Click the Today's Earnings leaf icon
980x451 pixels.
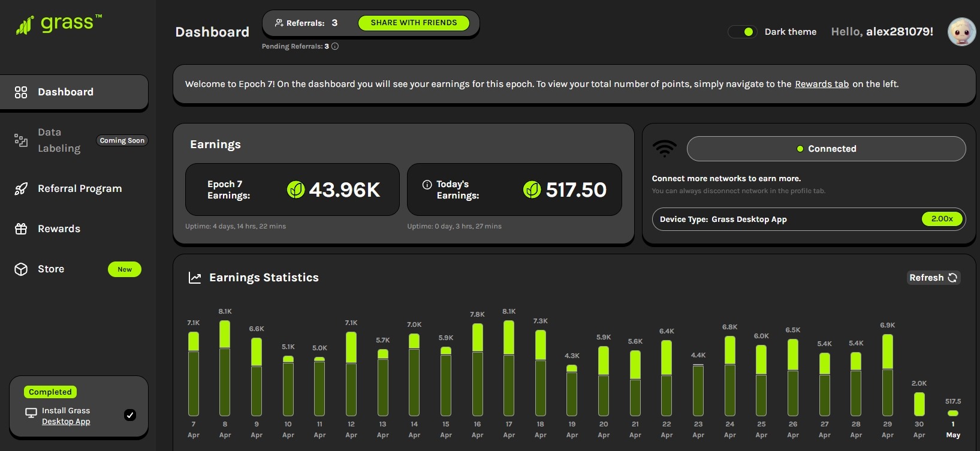pyautogui.click(x=532, y=190)
